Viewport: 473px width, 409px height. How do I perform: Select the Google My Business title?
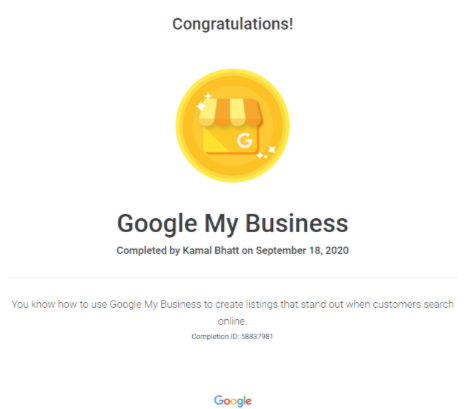tap(233, 224)
